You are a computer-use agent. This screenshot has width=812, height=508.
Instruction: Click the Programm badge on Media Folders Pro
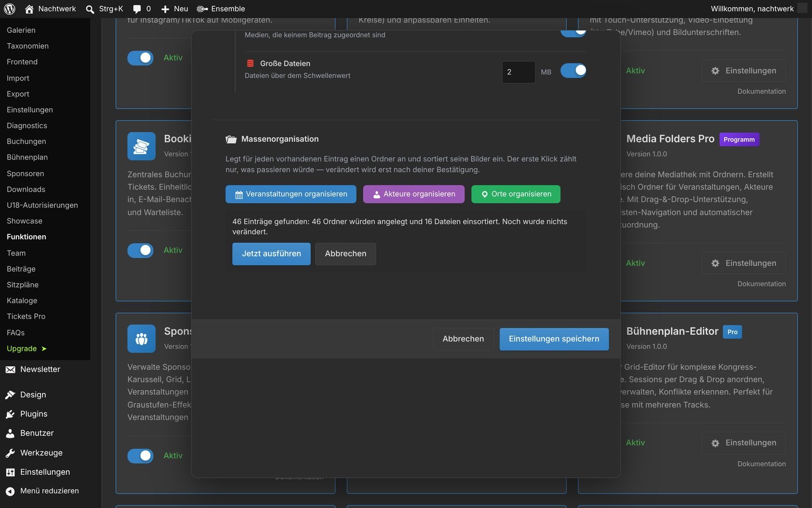pyautogui.click(x=739, y=140)
